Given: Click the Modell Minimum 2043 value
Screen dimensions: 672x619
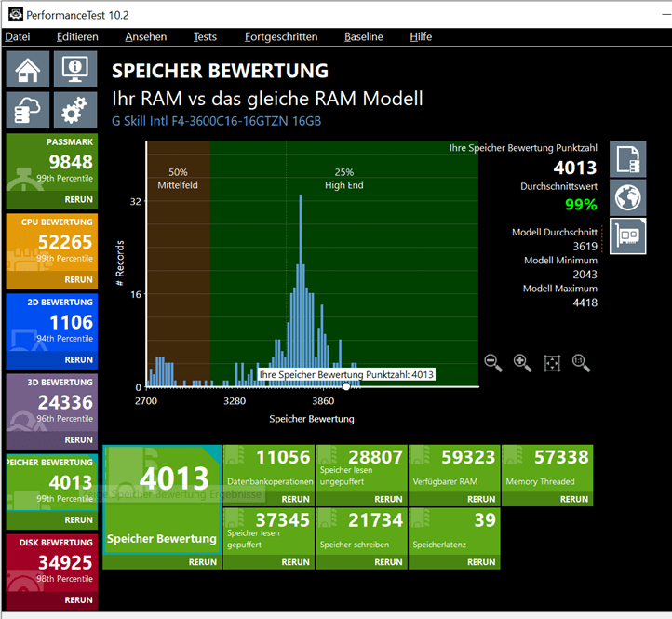Looking at the screenshot, I should tap(585, 275).
